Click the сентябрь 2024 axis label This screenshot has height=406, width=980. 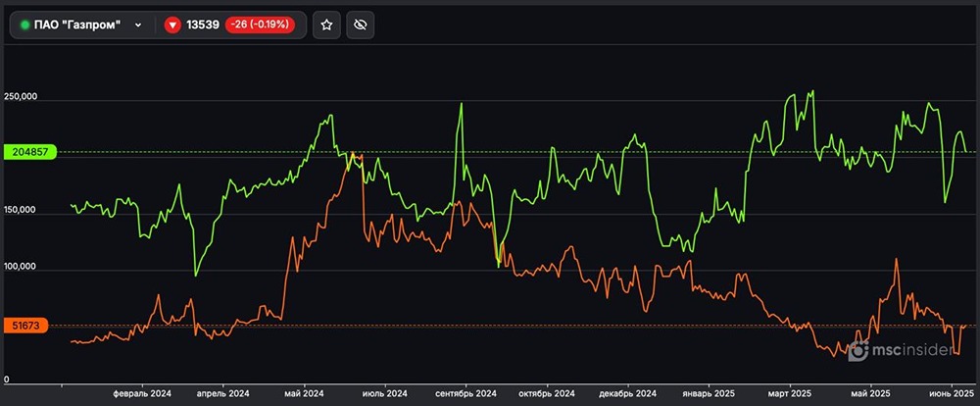(x=465, y=394)
